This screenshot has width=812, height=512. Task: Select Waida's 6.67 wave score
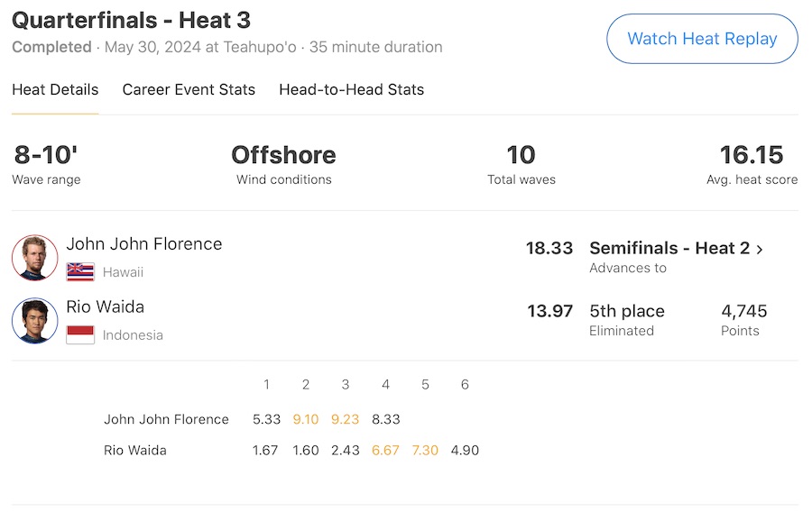[385, 450]
